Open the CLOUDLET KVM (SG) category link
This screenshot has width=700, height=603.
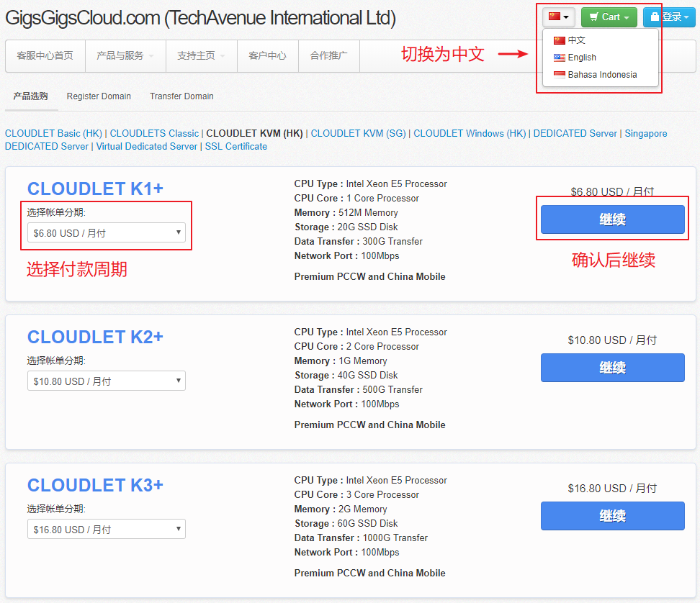point(359,133)
